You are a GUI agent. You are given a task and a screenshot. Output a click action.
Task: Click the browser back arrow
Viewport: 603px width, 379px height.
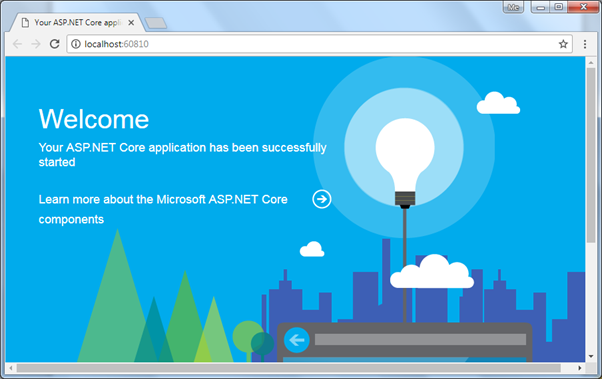[17, 44]
